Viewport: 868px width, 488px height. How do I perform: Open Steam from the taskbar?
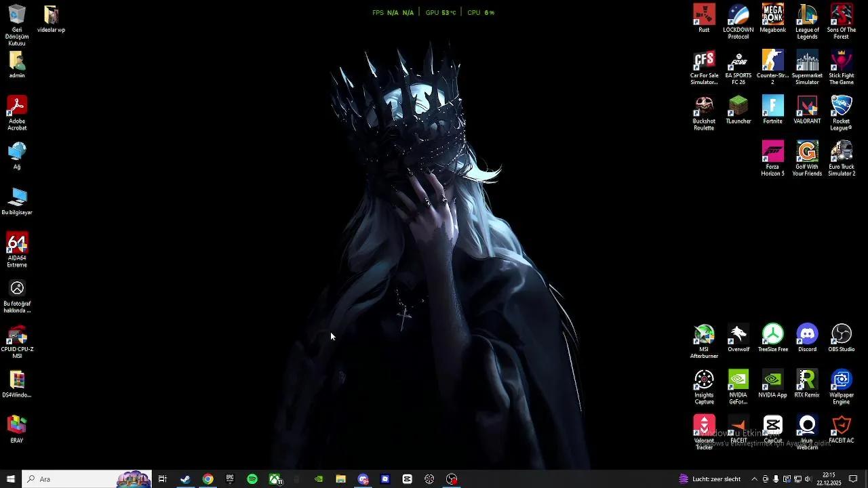tap(185, 479)
